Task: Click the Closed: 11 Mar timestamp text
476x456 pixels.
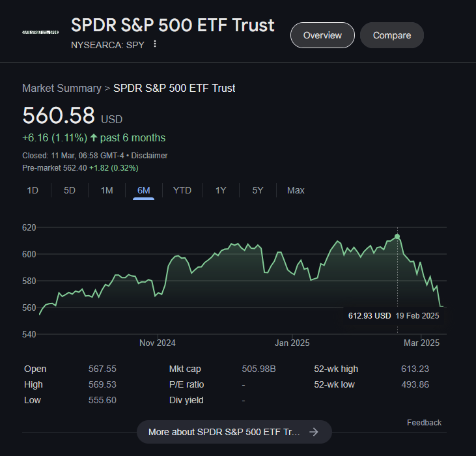Action: 73,156
